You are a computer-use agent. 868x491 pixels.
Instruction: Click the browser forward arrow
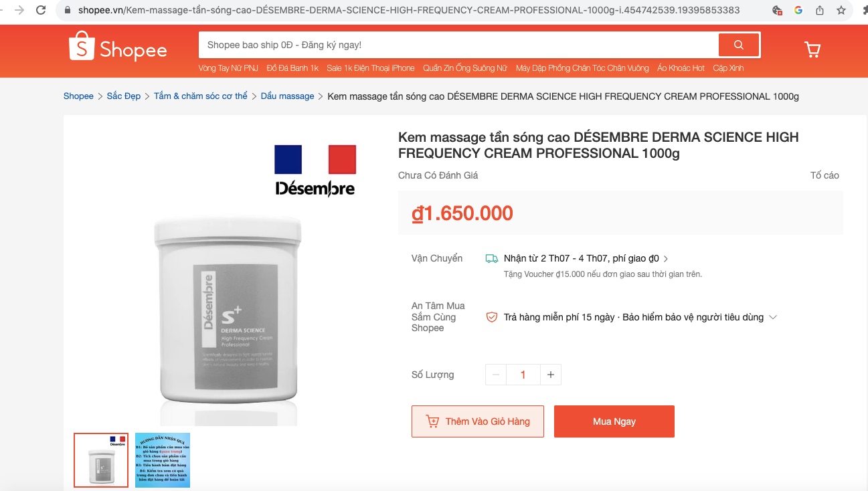pyautogui.click(x=19, y=10)
